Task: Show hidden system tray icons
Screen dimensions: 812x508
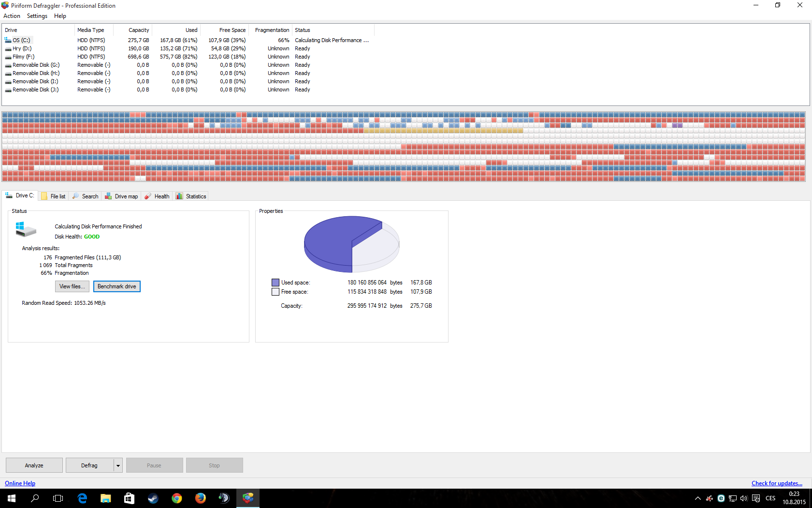Action: (x=697, y=498)
